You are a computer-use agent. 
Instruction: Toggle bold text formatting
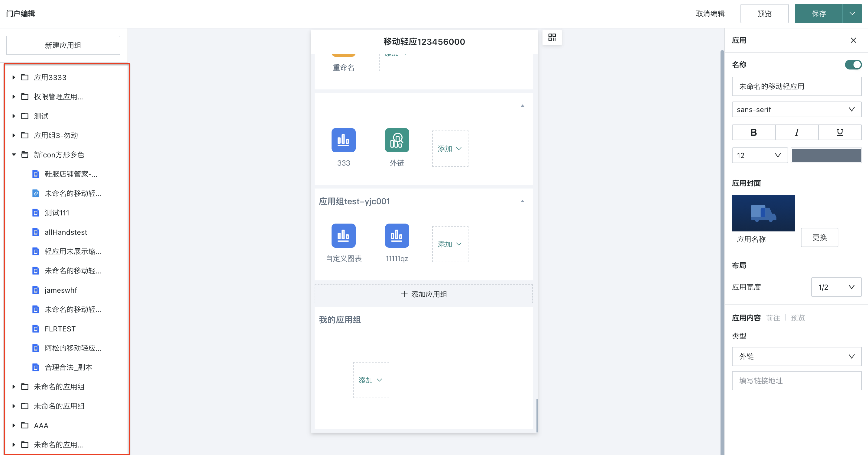tap(753, 132)
